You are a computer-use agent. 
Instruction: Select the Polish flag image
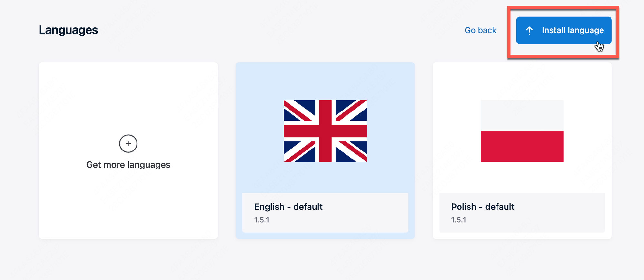(x=522, y=131)
